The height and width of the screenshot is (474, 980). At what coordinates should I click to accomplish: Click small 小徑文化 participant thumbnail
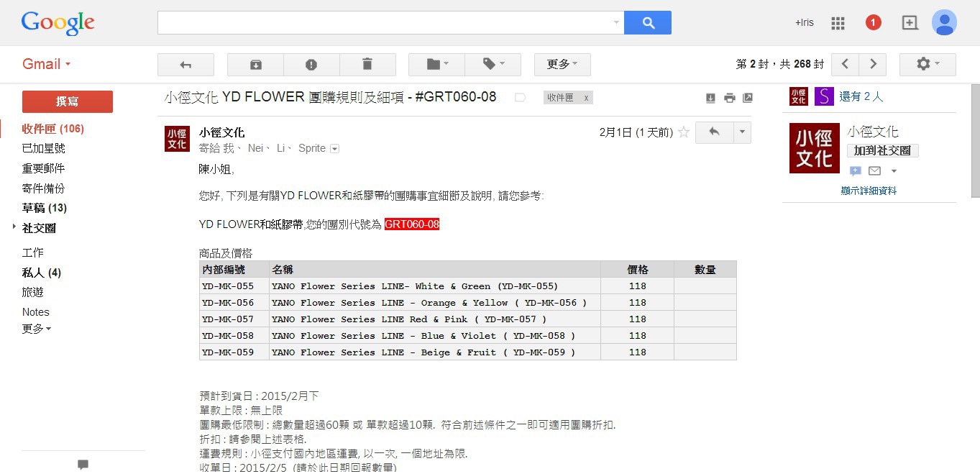point(799,96)
